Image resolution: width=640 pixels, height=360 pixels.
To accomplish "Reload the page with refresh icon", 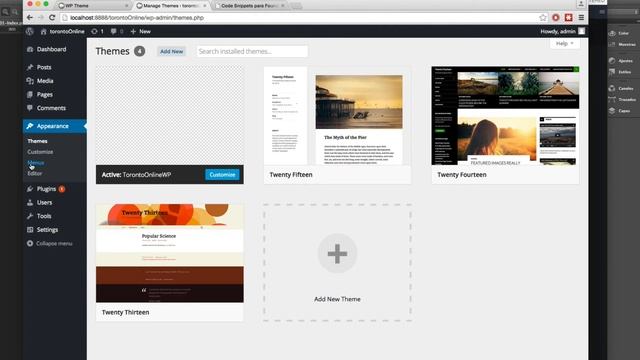I will point(52,18).
